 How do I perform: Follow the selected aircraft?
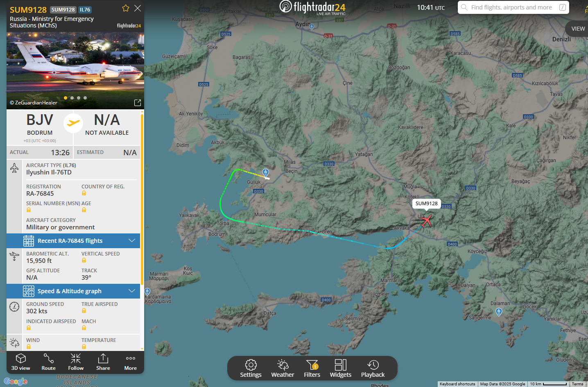[76, 362]
